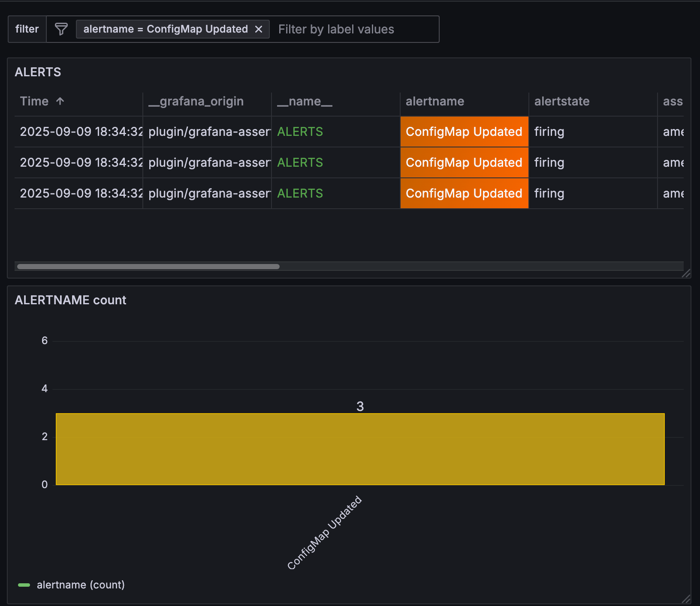Click the funnel filter icon

point(61,29)
